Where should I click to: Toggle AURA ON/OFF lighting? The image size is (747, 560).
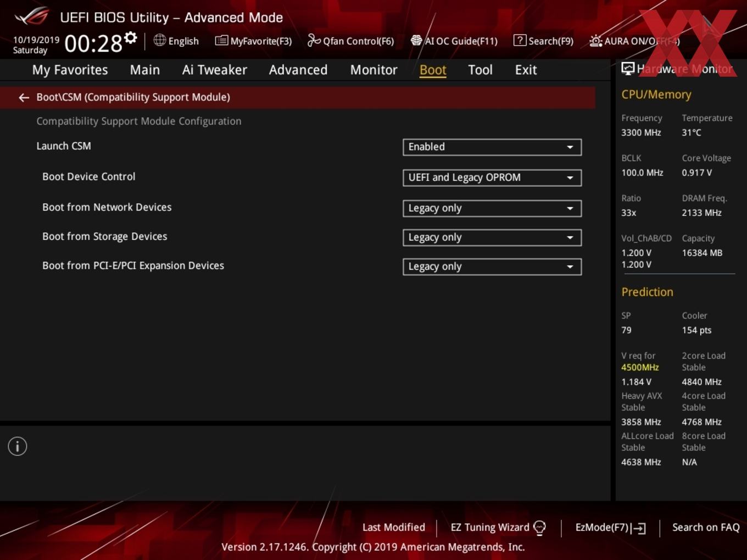click(634, 41)
